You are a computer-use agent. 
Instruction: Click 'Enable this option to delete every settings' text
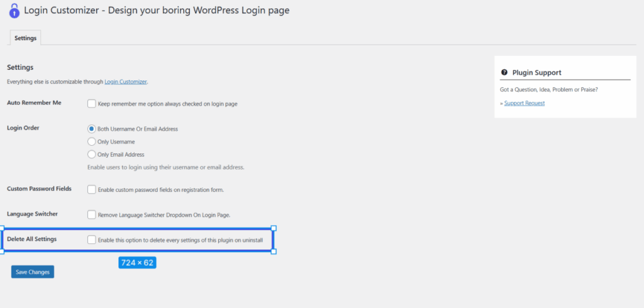coord(180,240)
